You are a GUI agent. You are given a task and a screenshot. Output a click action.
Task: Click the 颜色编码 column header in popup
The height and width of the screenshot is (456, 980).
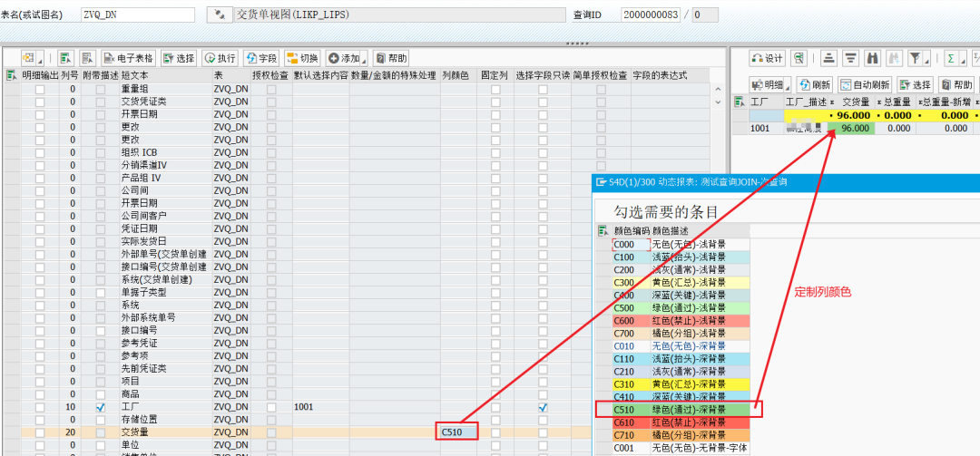tap(632, 229)
